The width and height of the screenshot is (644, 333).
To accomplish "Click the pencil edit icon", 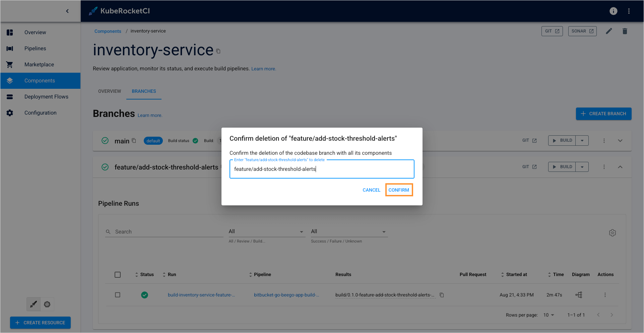I will point(609,31).
